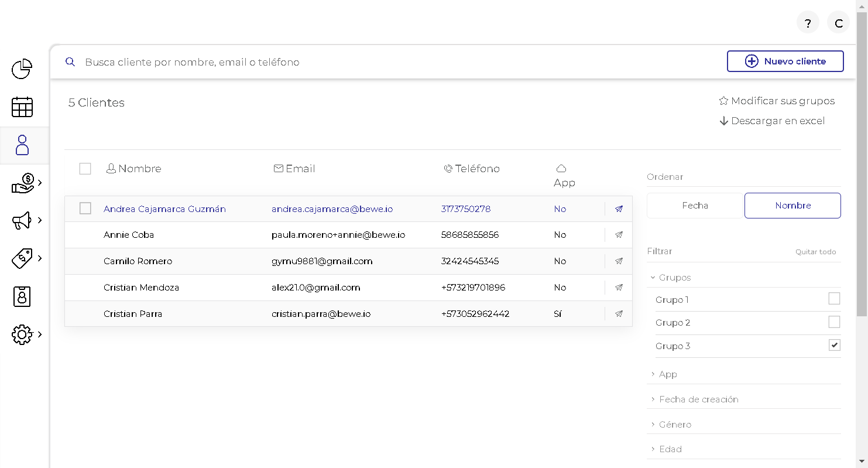This screenshot has height=468, width=868.
Task: Open the dashboard pie chart icon
Action: [x=22, y=69]
